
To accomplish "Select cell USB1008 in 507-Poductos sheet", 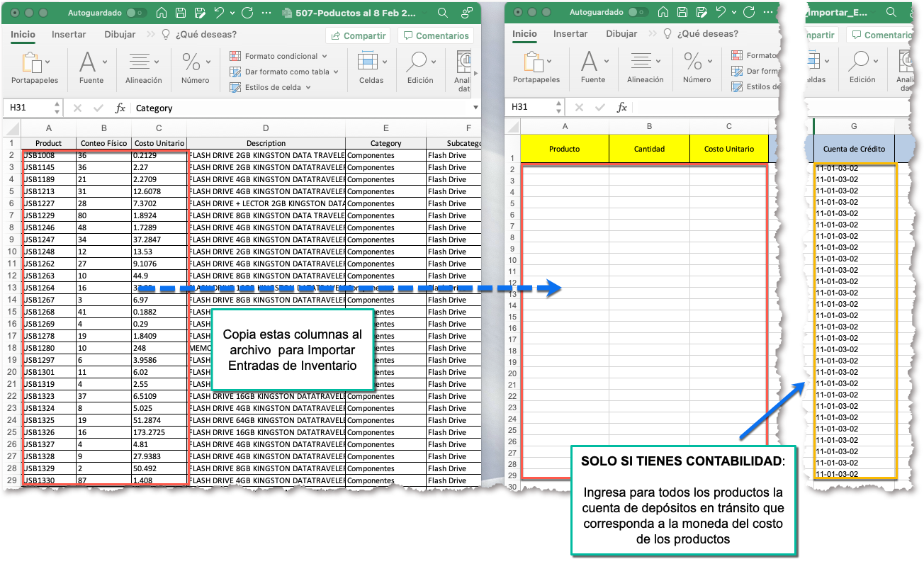I will click(x=49, y=155).
